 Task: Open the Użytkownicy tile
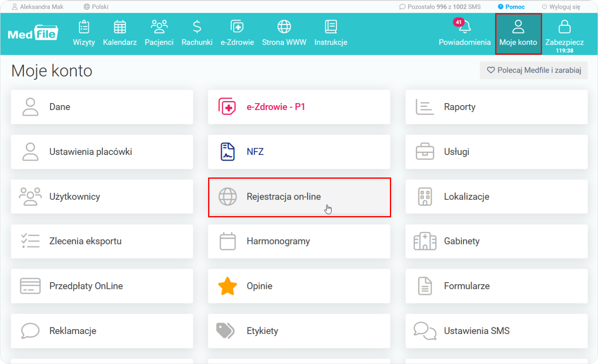click(x=102, y=196)
